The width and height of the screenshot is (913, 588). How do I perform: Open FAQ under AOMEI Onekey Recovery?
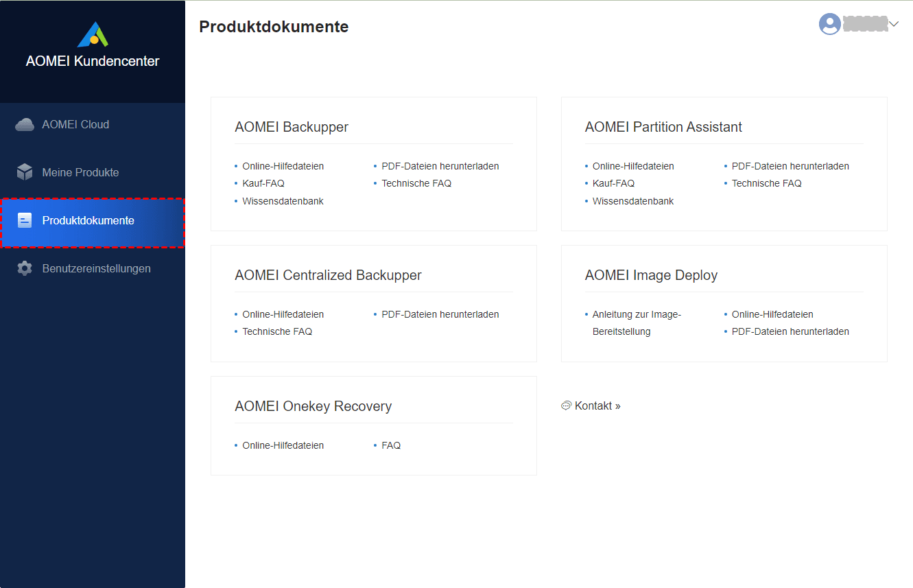[391, 445]
